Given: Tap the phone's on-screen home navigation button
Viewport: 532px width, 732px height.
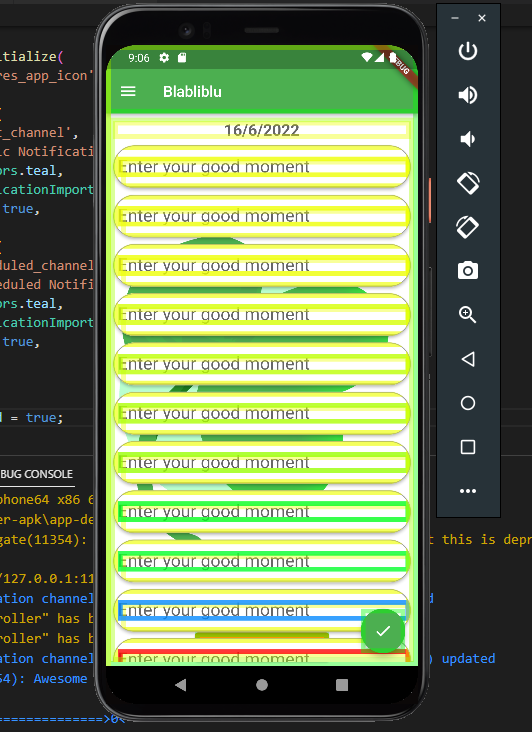Looking at the screenshot, I should (262, 685).
